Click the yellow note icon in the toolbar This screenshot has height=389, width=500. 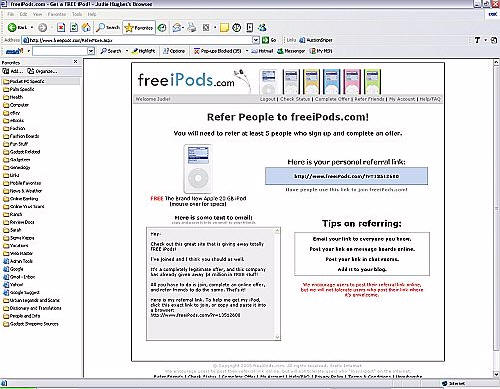click(224, 28)
